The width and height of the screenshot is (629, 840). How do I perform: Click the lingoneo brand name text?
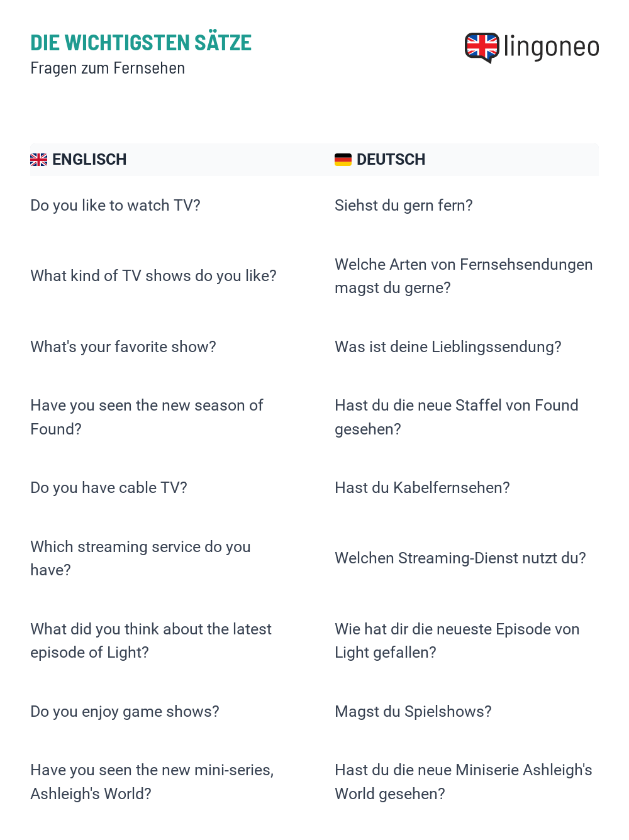[552, 47]
